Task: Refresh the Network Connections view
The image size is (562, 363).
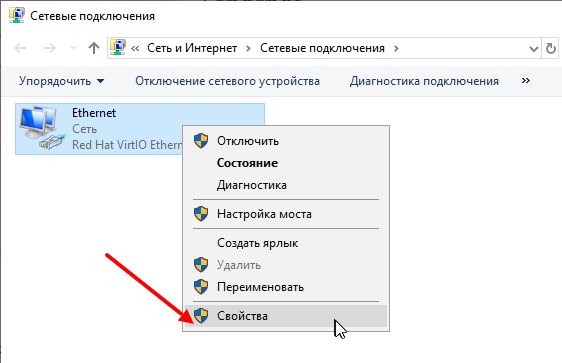Action: pos(551,48)
